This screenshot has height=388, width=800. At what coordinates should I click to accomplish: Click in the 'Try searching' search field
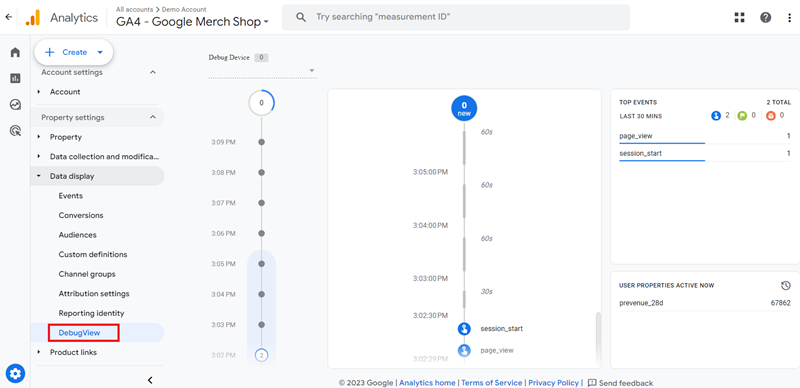pyautogui.click(x=456, y=17)
